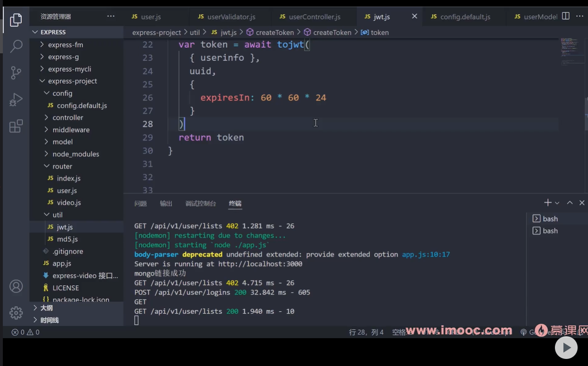
Task: Select the 终端 panel tab
Action: (x=235, y=204)
